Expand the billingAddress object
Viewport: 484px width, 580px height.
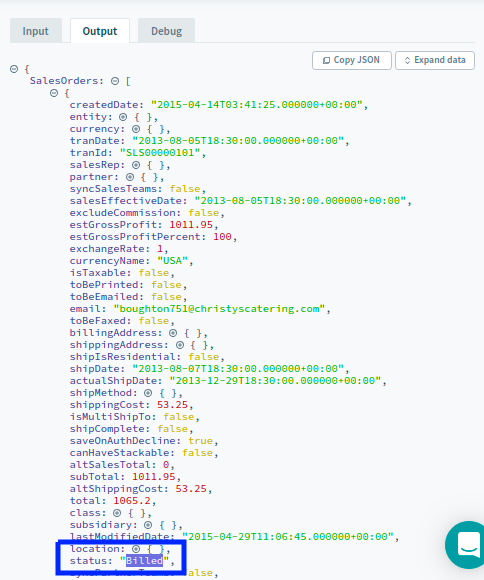coord(173,333)
